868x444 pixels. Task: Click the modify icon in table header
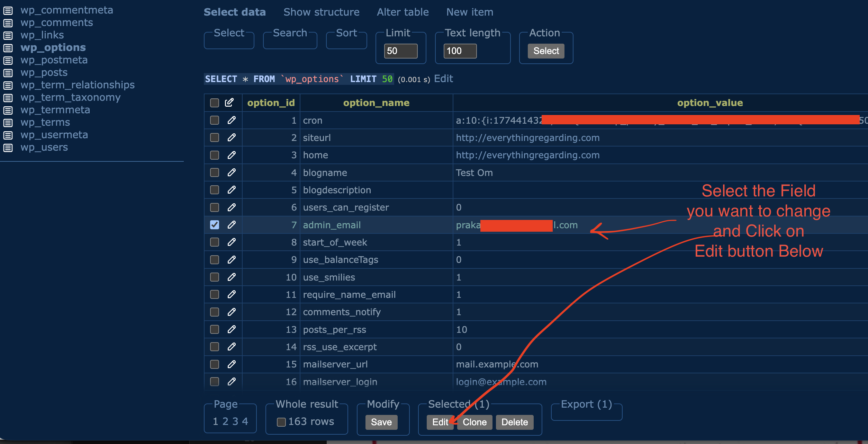(229, 103)
